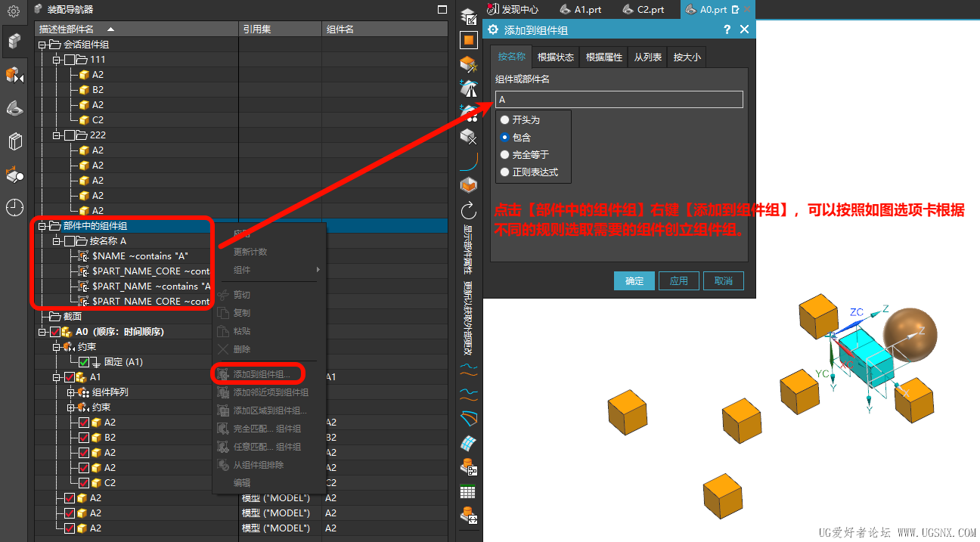
Task: Open the C2.prt document tab
Action: (x=643, y=10)
